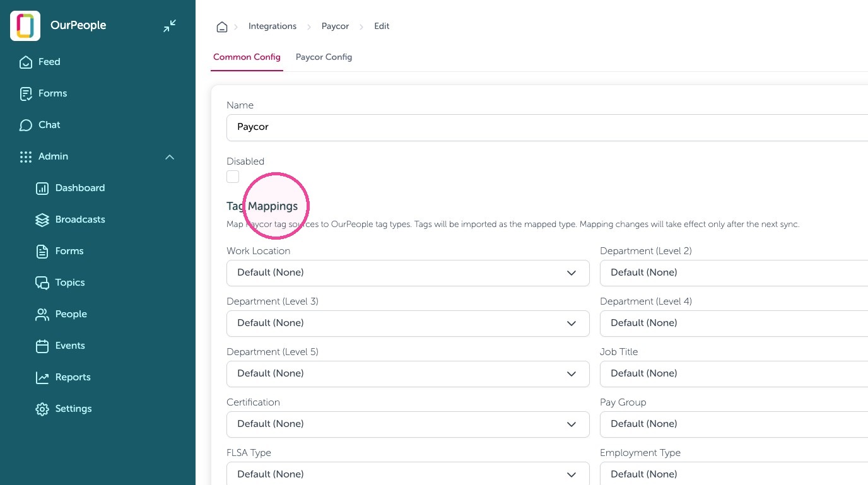Click the Edit breadcrumb
The image size is (868, 485).
pos(382,26)
